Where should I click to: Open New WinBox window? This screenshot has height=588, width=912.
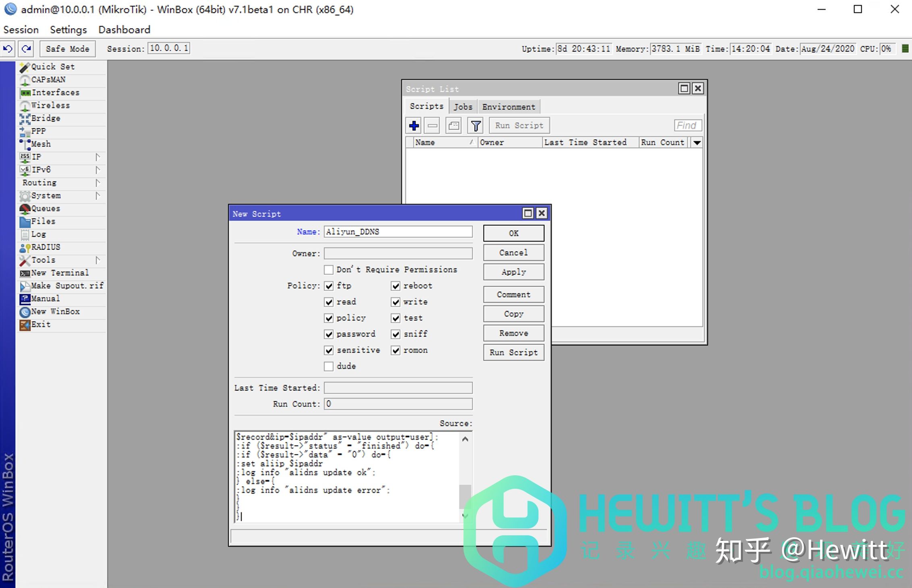(x=62, y=312)
